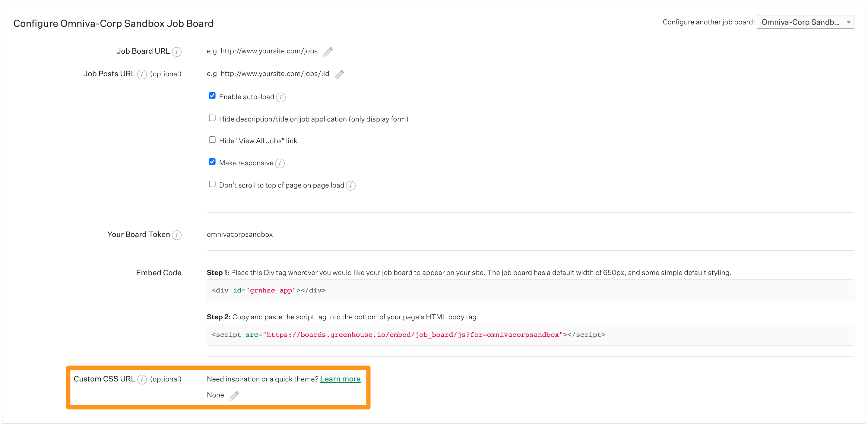The height and width of the screenshot is (427, 868).
Task: Open info tooltip beside Job Posts URL
Action: pyautogui.click(x=142, y=74)
